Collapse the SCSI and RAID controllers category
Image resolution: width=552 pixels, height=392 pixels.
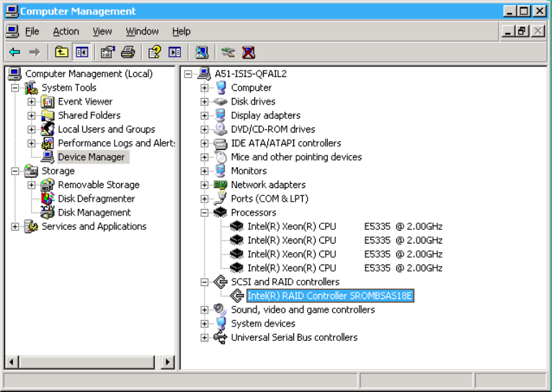(x=204, y=282)
